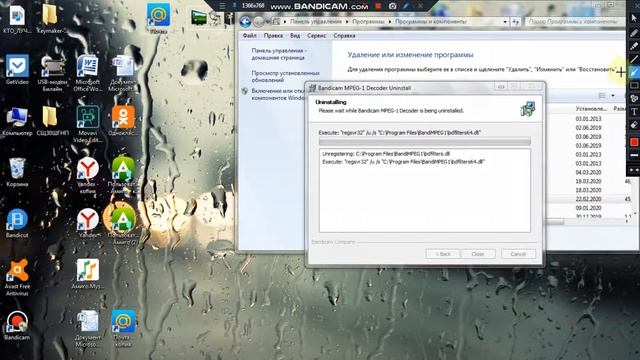Open the Справка menu

pyautogui.click(x=344, y=36)
